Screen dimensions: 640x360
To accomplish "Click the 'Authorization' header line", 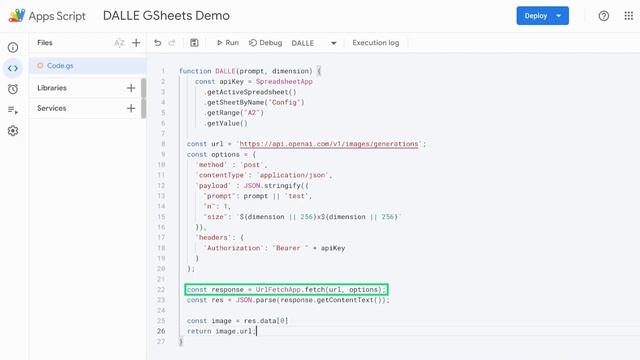I will 274,248.
